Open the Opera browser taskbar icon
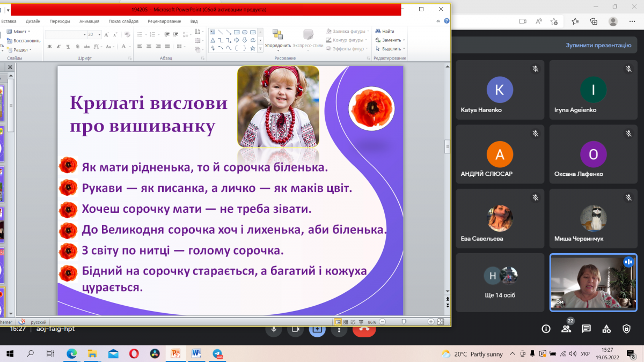The image size is (644, 362). click(x=134, y=354)
